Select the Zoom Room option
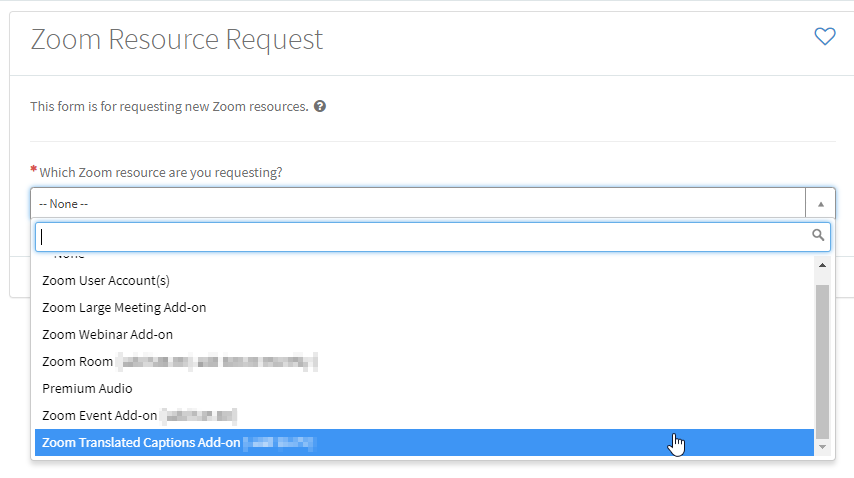Image resolution: width=854 pixels, height=478 pixels. click(77, 361)
